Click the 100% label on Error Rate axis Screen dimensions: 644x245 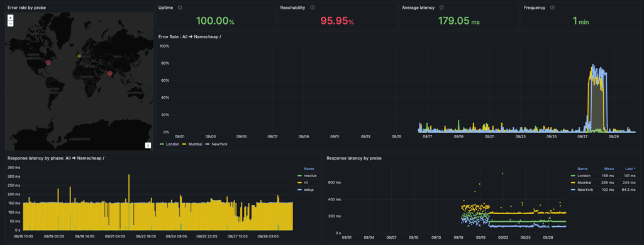164,46
